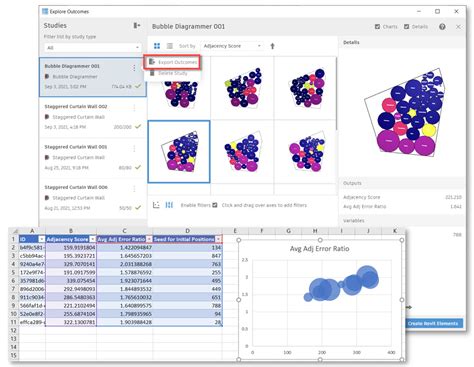Choose Export Outcomes from the context menu
This screenshot has width=474, height=367.
[x=173, y=62]
